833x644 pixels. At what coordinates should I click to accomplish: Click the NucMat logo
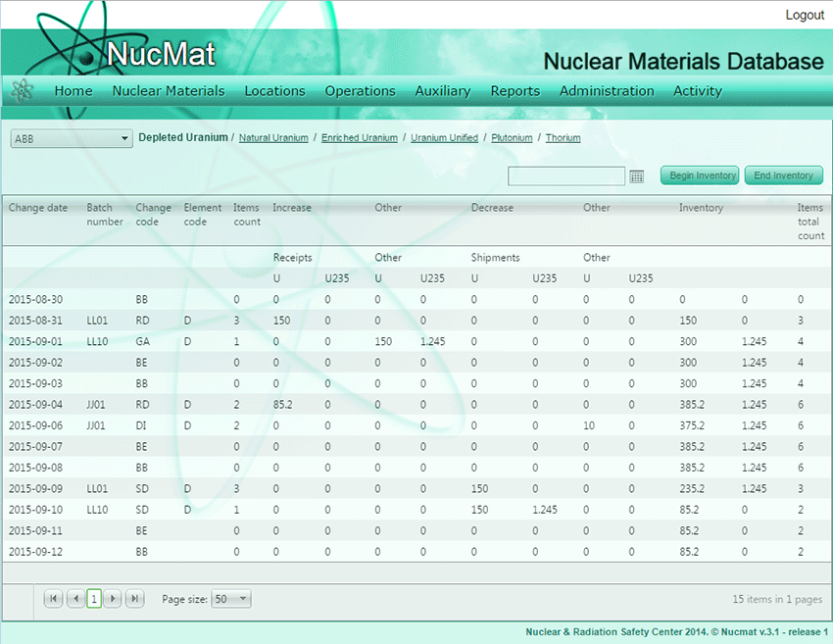pyautogui.click(x=127, y=52)
